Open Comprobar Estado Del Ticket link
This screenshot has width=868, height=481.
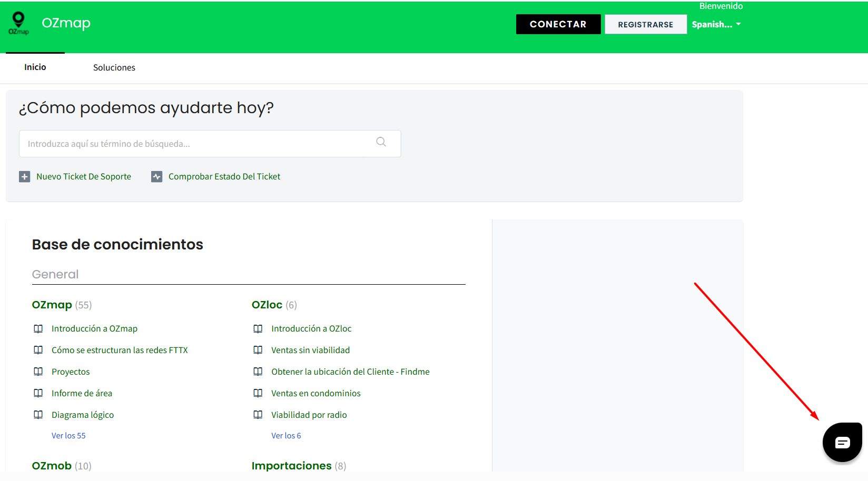point(224,177)
